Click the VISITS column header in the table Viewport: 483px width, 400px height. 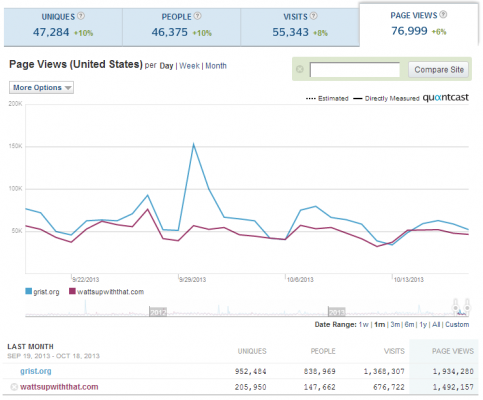click(x=394, y=351)
